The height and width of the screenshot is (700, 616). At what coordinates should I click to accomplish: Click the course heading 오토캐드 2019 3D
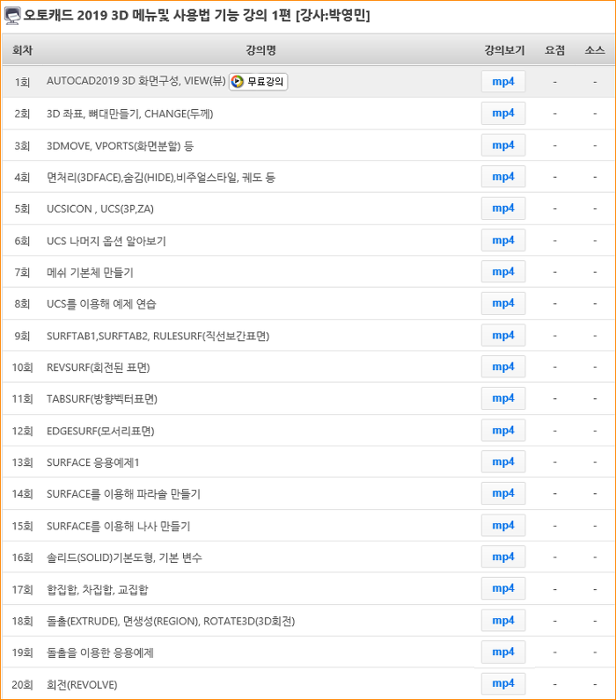[x=197, y=16]
